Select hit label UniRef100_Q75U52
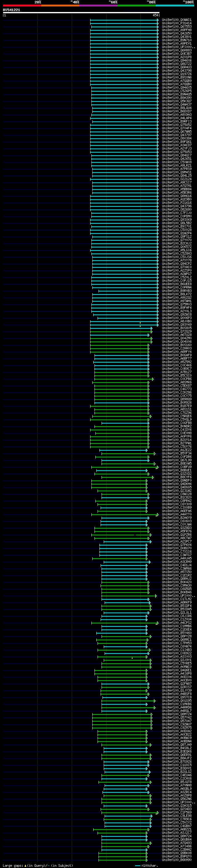The image size is (197, 868). 176,125
